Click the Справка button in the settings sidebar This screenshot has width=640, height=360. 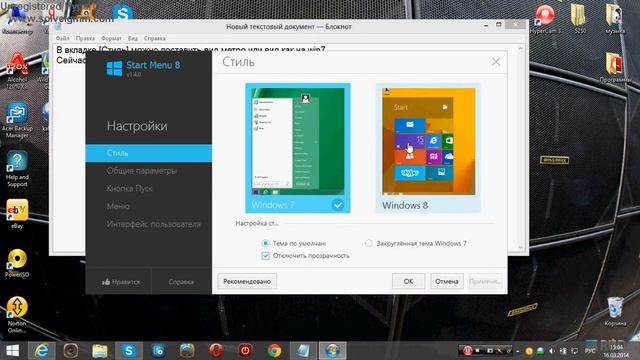[181, 282]
